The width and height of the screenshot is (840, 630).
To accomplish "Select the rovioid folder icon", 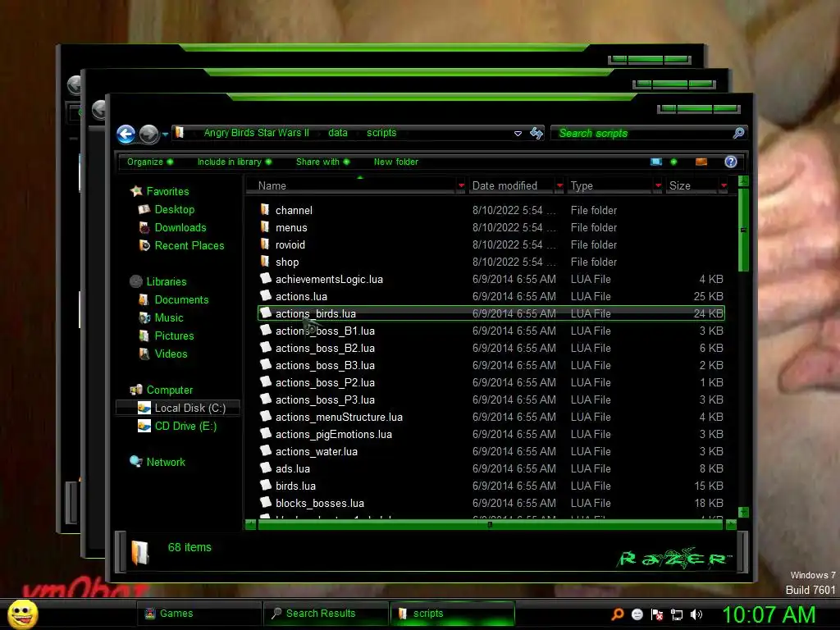I will click(x=265, y=244).
